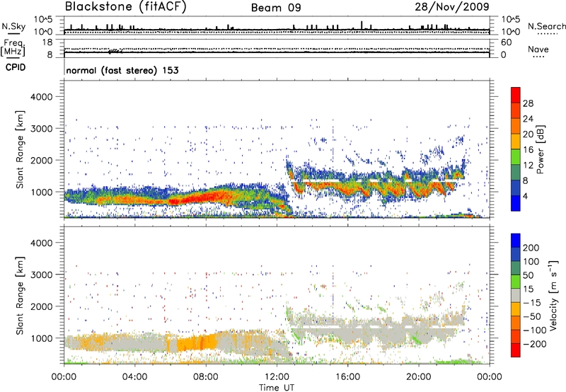Click the 'Freq. [MHz]' axis label

click(x=13, y=47)
